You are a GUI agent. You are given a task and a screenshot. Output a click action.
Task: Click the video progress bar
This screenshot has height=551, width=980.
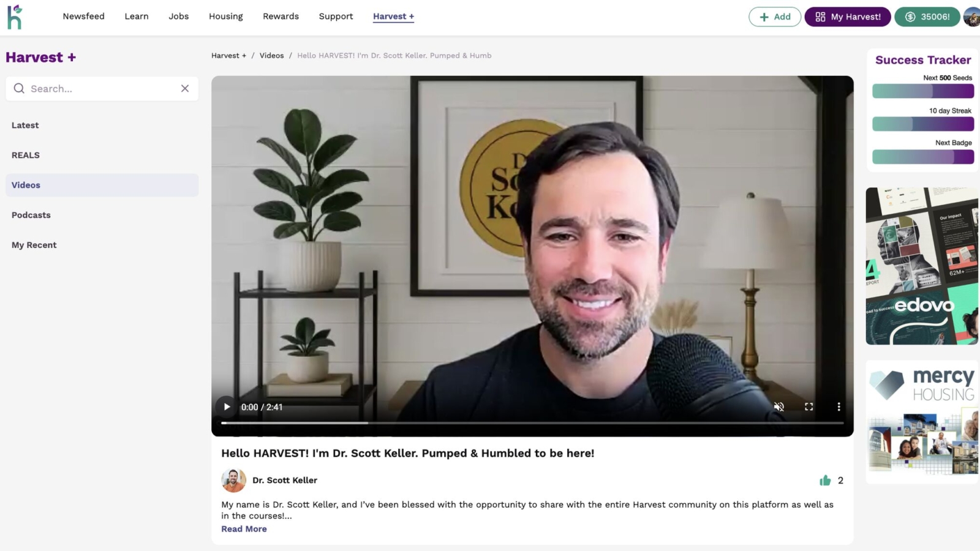(x=532, y=423)
